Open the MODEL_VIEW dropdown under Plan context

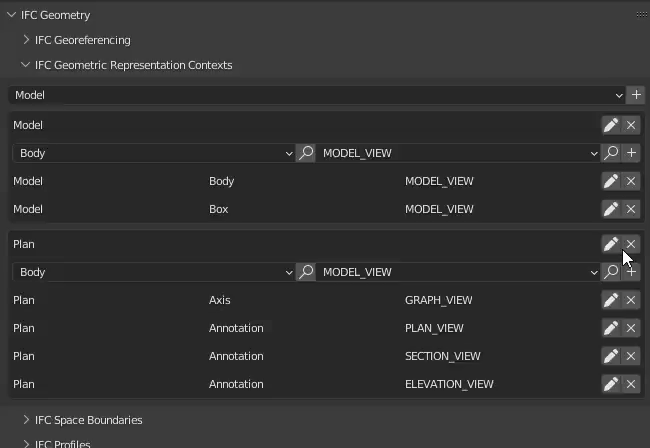[x=459, y=272]
